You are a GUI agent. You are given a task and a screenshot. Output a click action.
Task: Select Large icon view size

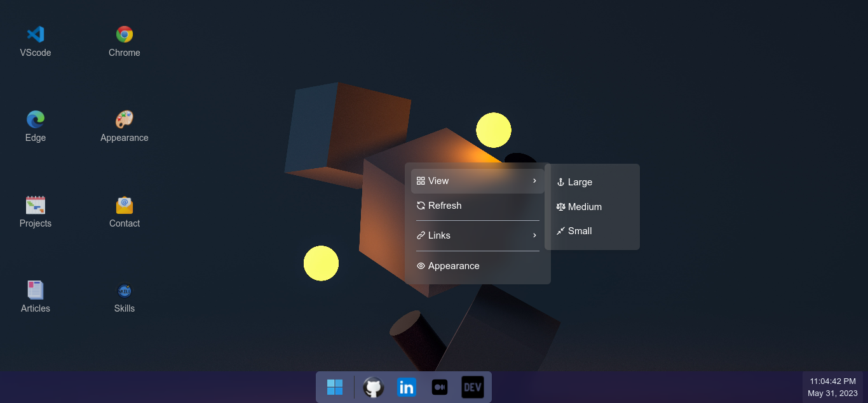click(x=592, y=182)
